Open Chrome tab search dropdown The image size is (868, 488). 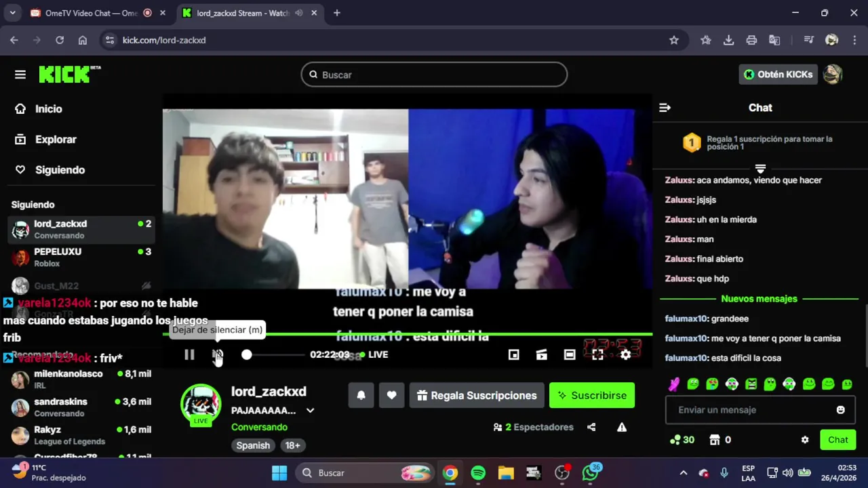point(12,13)
